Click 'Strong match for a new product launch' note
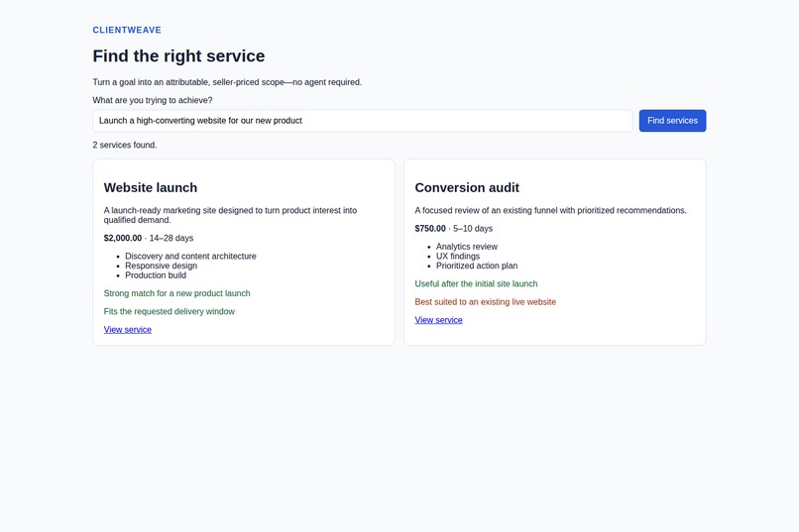799x532 pixels. click(x=176, y=293)
